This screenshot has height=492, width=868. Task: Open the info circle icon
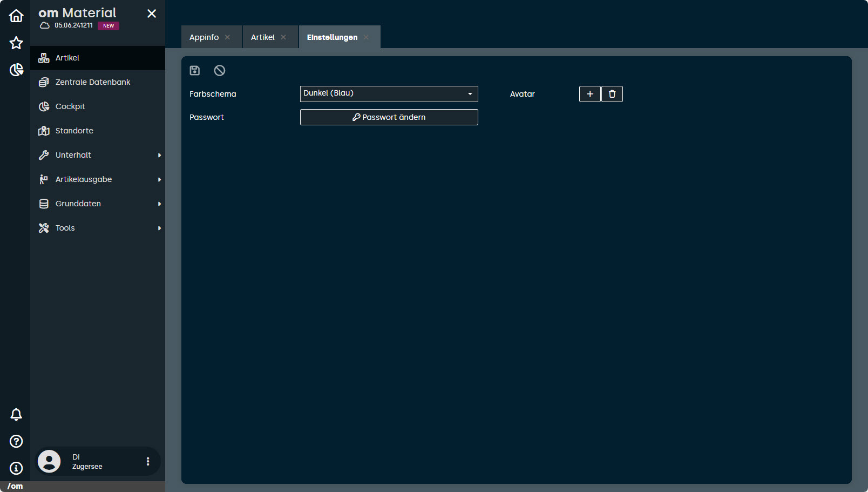tap(16, 468)
